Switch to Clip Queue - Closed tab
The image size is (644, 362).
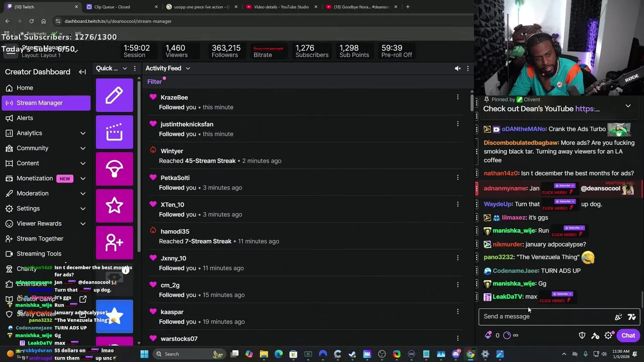click(121, 7)
